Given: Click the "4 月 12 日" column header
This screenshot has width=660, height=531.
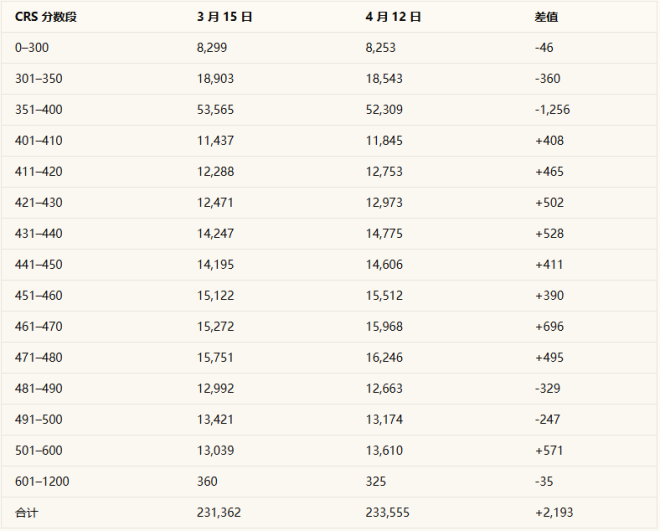Looking at the screenshot, I should click(394, 17).
